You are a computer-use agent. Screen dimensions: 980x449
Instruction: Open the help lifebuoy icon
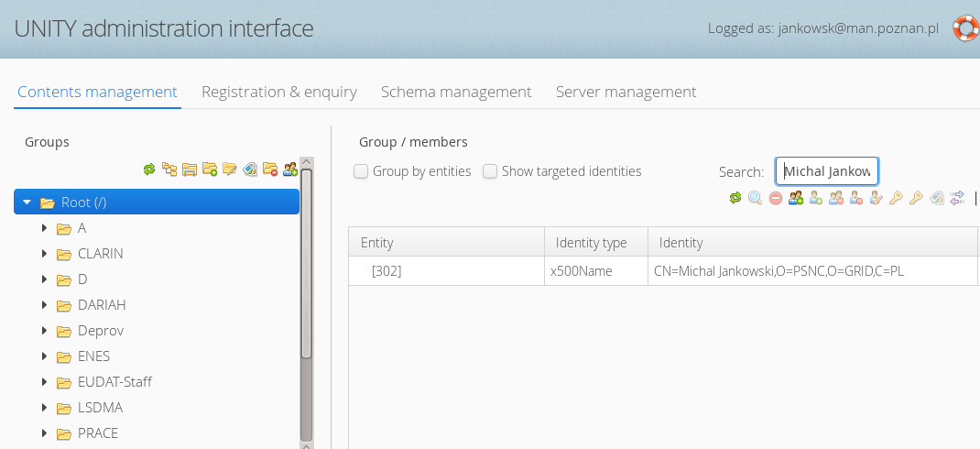(x=965, y=28)
